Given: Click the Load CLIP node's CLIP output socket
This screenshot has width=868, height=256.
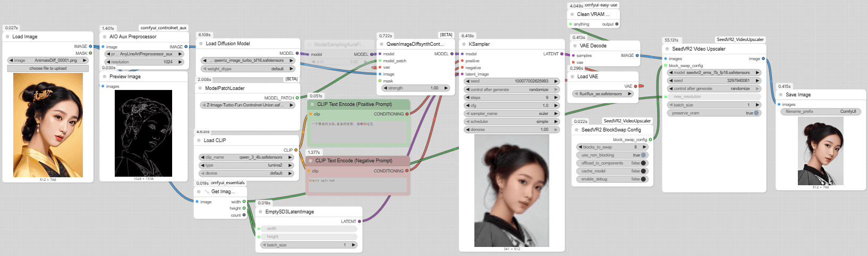Looking at the screenshot, I should coord(296,150).
